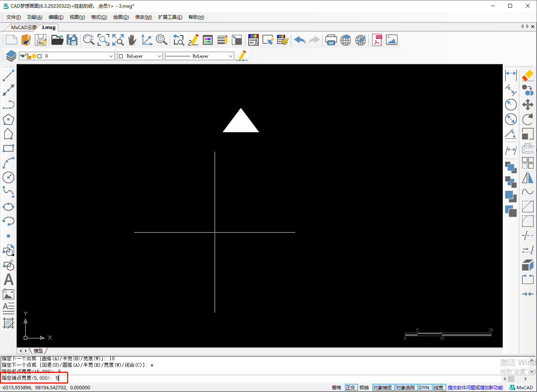This screenshot has width=537, height=392.
Task: Click the 提交软件问题或增加新功能 link
Action: pyautogui.click(x=475, y=387)
